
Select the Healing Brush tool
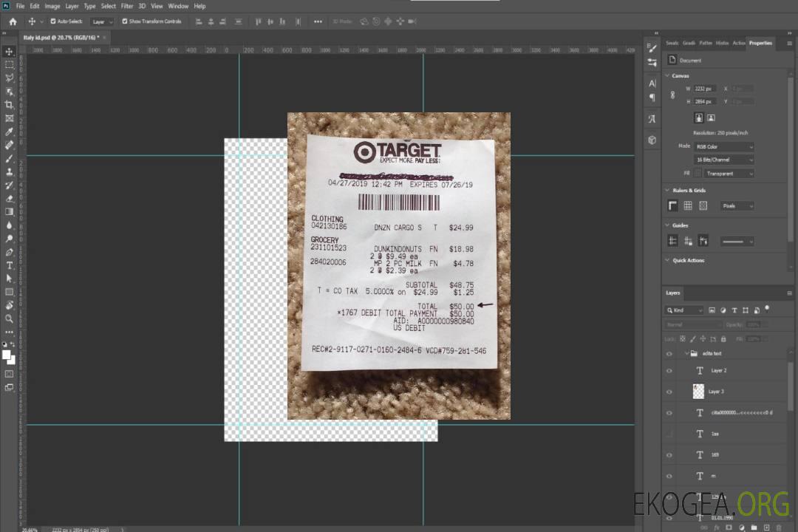tap(9, 145)
